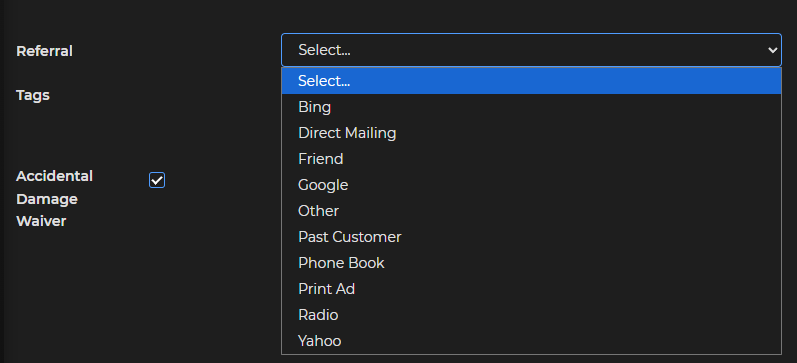Pick Direct Mailing as referral source
Viewport: 797px width, 363px height.
tap(531, 133)
